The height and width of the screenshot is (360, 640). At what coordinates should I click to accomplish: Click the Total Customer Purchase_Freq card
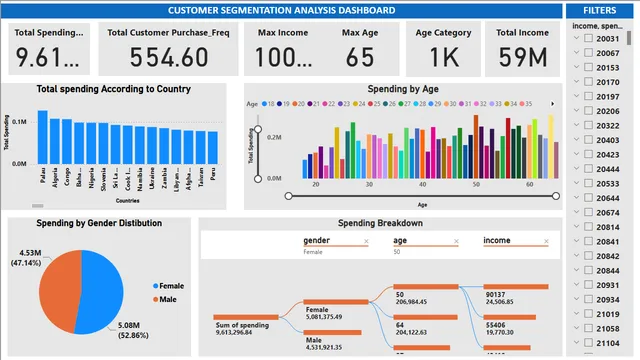click(x=168, y=49)
